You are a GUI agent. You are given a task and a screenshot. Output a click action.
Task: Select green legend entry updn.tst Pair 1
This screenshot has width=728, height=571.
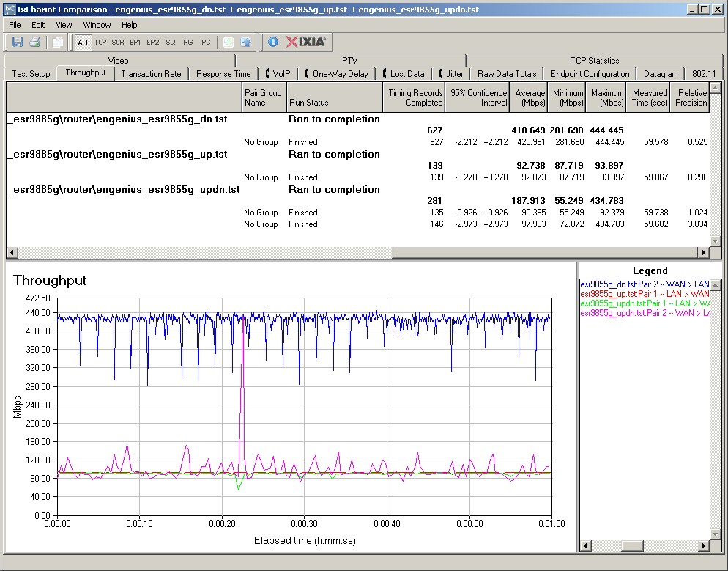click(645, 303)
